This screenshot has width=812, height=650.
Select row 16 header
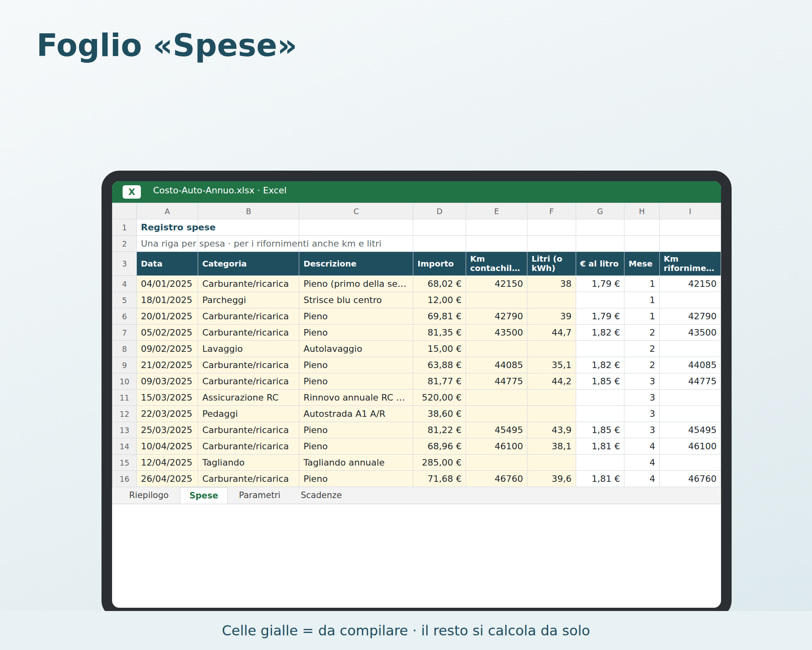pyautogui.click(x=124, y=479)
